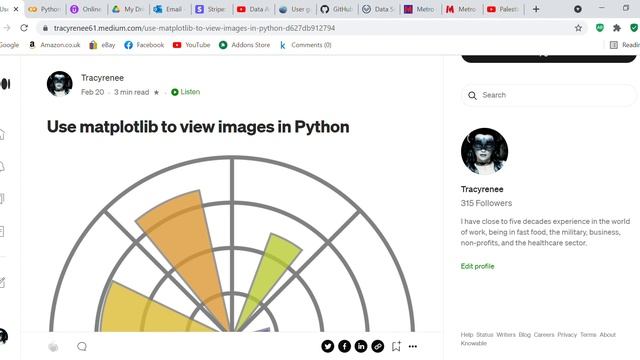640x360 pixels.
Task: Click small author avatar beside byline
Action: pyautogui.click(x=60, y=84)
